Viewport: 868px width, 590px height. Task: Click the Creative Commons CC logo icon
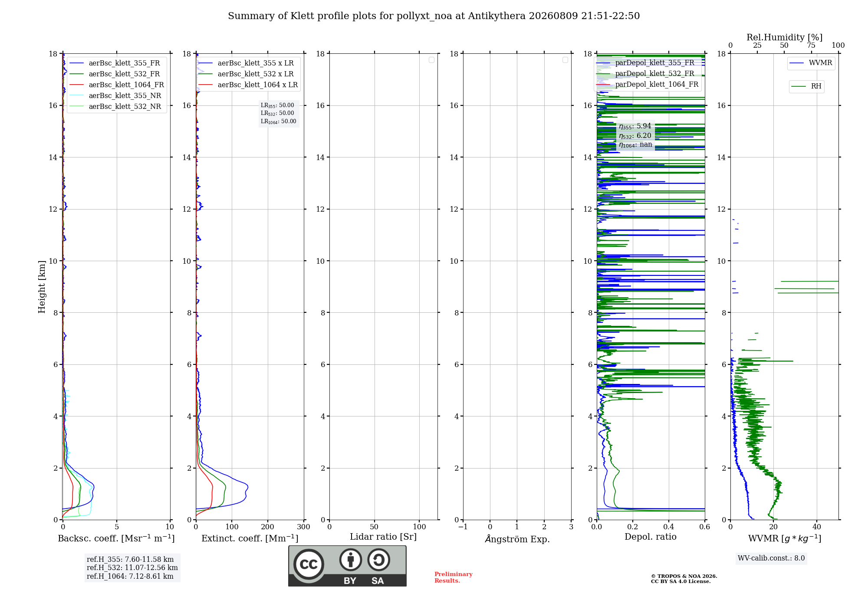309,564
